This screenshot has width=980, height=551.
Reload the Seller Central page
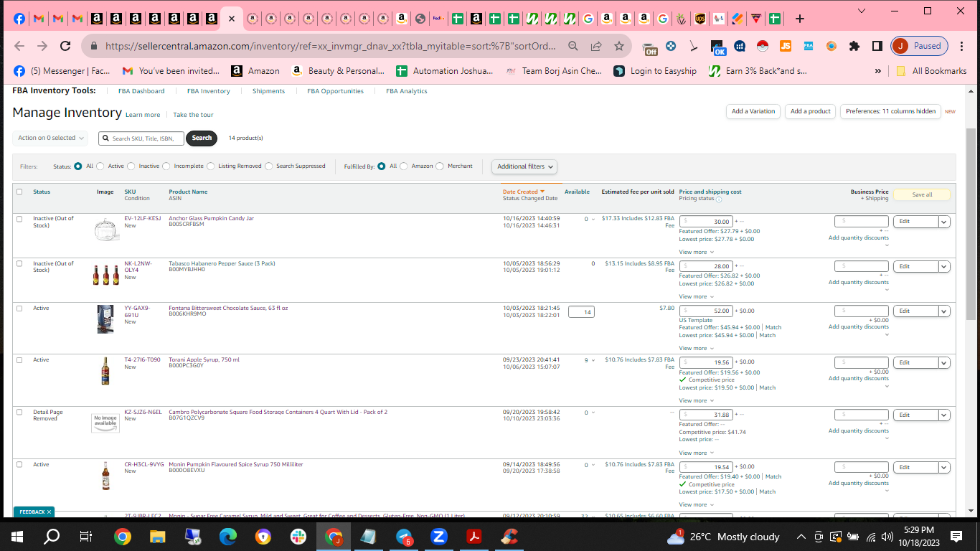65,46
